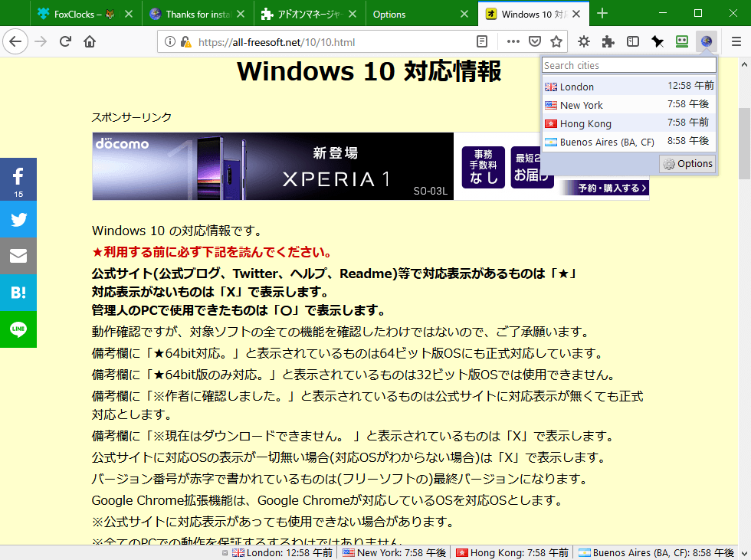The image size is (751, 560).
Task: Click scrollbar down arrow
Action: pyautogui.click(x=744, y=553)
